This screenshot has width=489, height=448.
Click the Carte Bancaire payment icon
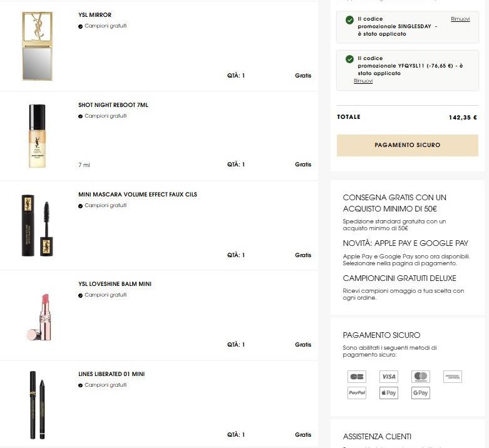[x=357, y=377]
